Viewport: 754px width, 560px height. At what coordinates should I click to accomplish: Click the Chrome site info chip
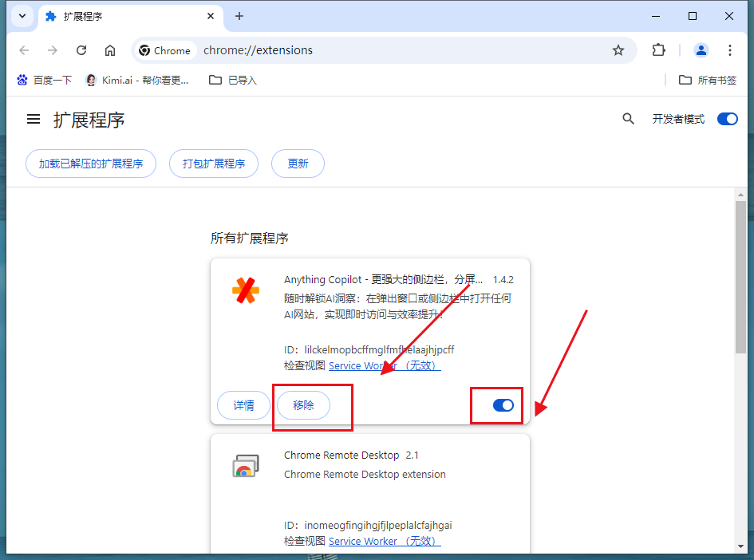tap(165, 50)
